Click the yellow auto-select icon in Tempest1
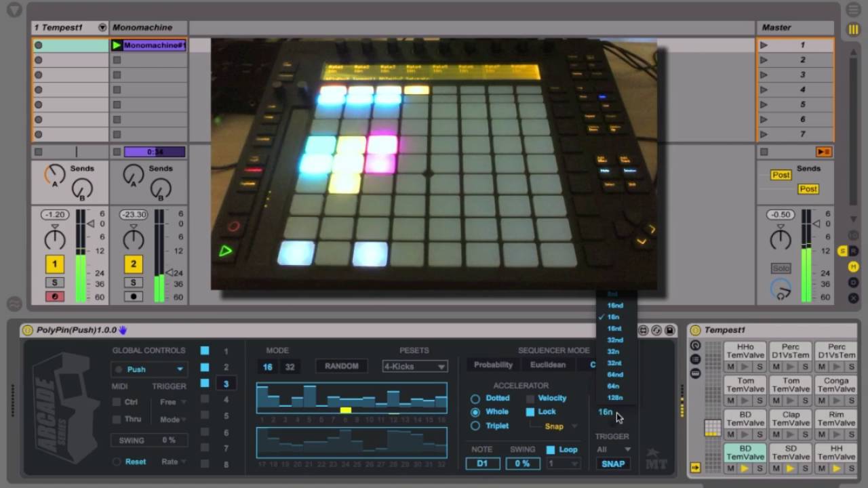This screenshot has width=868, height=488. pos(695,468)
